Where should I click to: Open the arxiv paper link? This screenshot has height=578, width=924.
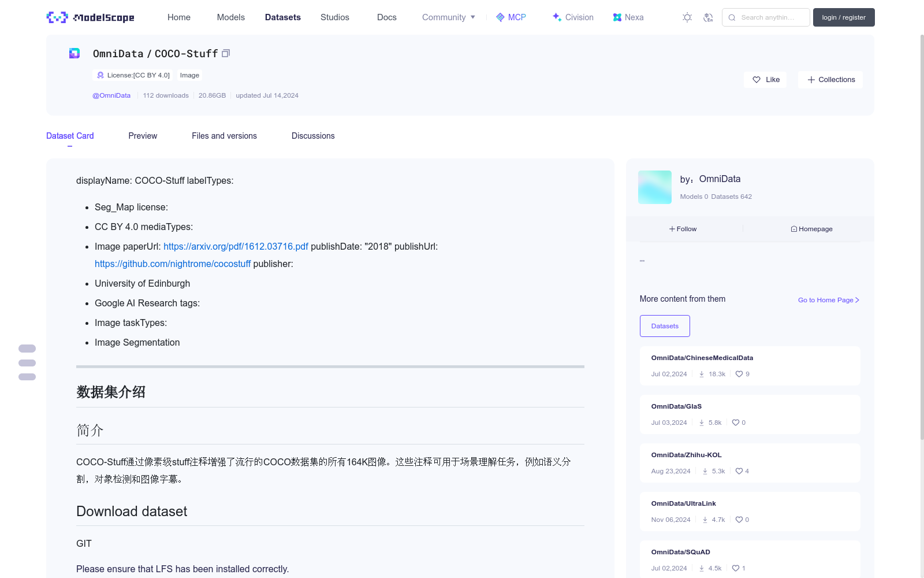tap(236, 246)
